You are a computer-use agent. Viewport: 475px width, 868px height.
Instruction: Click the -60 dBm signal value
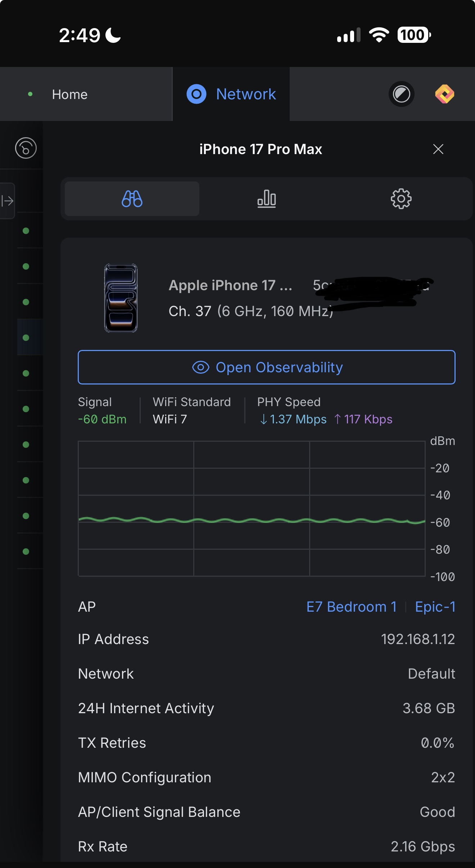(102, 419)
